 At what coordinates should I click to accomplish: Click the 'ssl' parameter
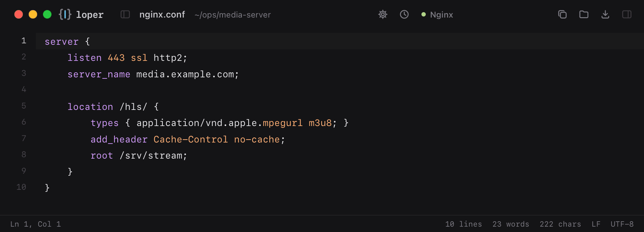[139, 58]
